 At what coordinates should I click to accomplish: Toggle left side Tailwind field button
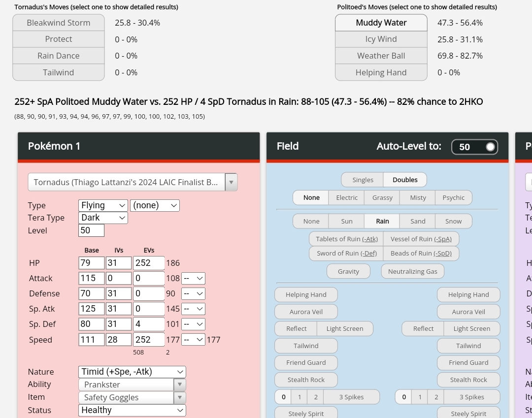click(x=306, y=346)
